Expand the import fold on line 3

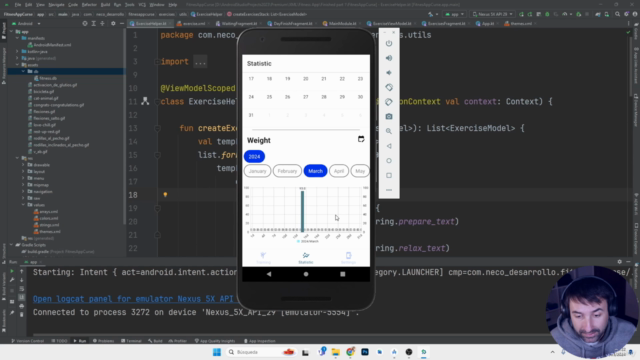click(x=157, y=62)
